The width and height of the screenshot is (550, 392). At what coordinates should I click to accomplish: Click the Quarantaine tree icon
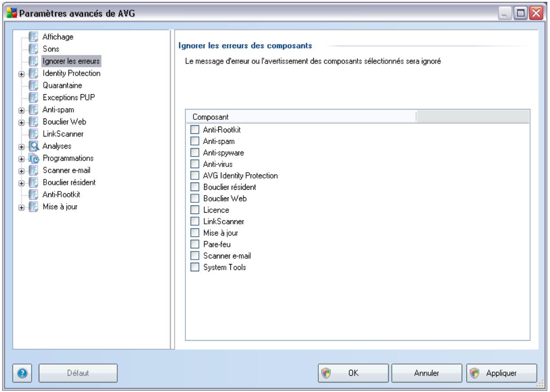[x=32, y=85]
